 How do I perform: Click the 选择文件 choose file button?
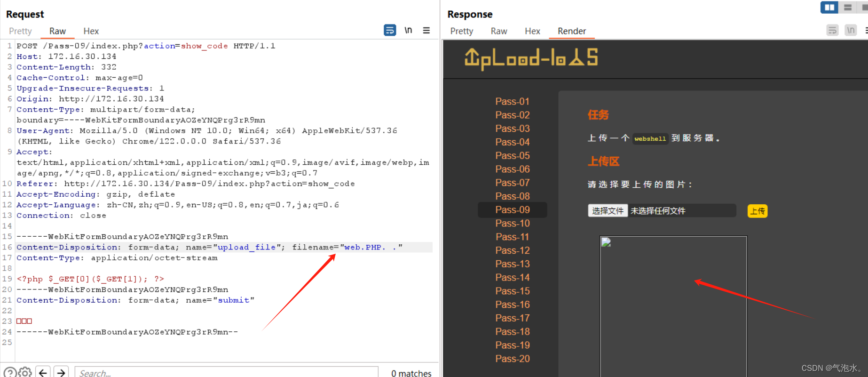click(x=608, y=211)
